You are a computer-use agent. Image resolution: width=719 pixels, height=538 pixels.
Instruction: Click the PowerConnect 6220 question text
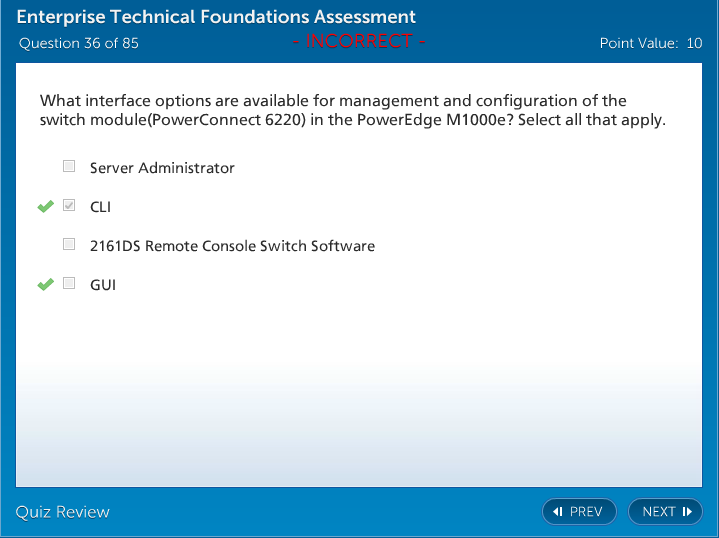[352, 110]
